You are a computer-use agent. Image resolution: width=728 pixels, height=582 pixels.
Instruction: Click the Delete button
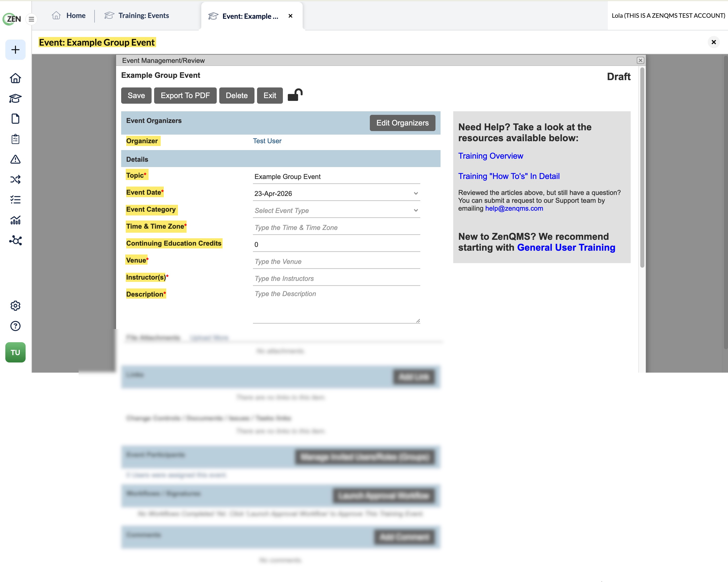[236, 96]
